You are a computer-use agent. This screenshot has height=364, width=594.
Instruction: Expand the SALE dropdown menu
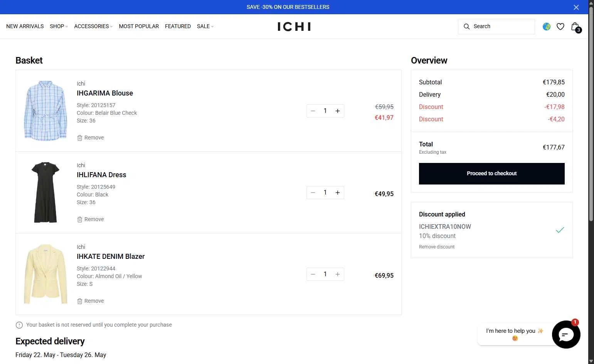tap(205, 26)
